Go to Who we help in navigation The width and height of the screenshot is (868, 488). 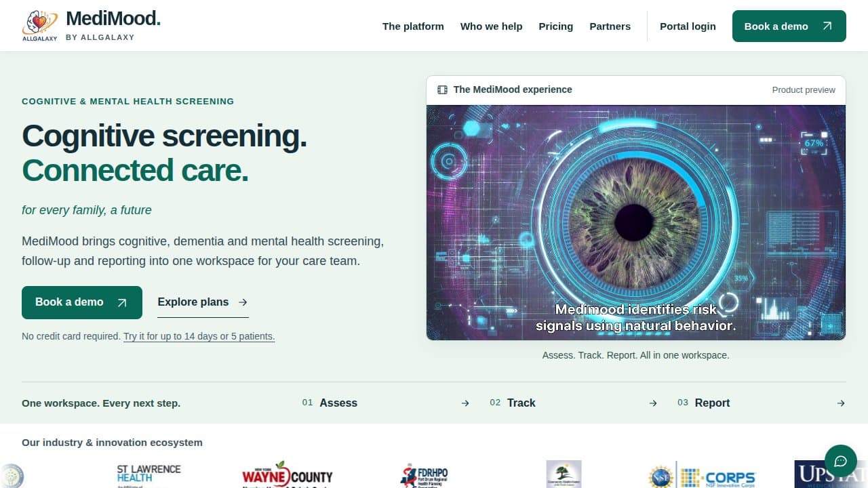pos(492,26)
